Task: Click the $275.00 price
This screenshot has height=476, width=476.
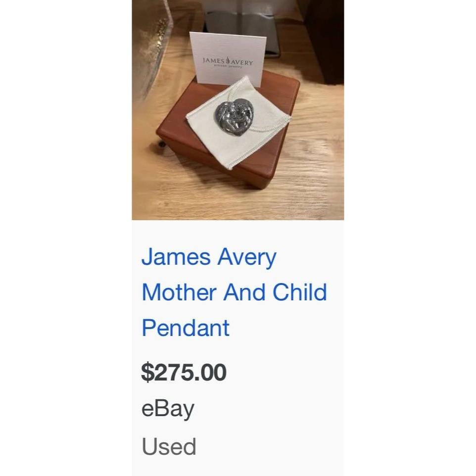Action: [x=184, y=372]
